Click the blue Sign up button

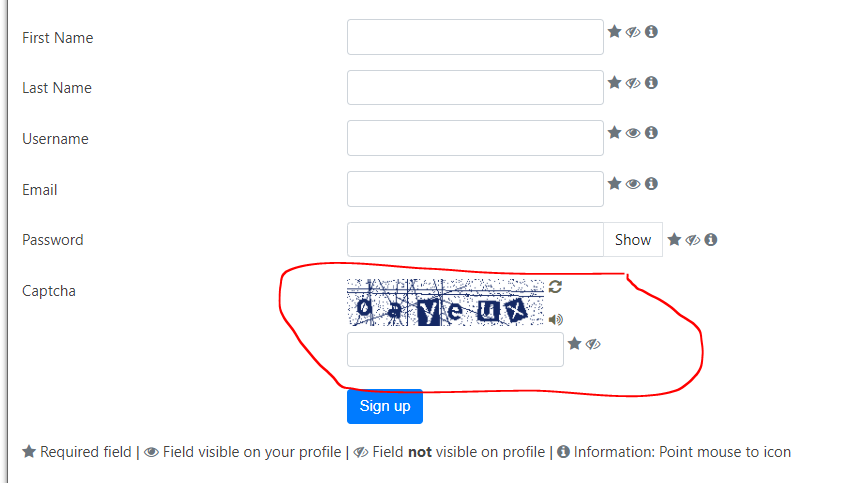(385, 407)
